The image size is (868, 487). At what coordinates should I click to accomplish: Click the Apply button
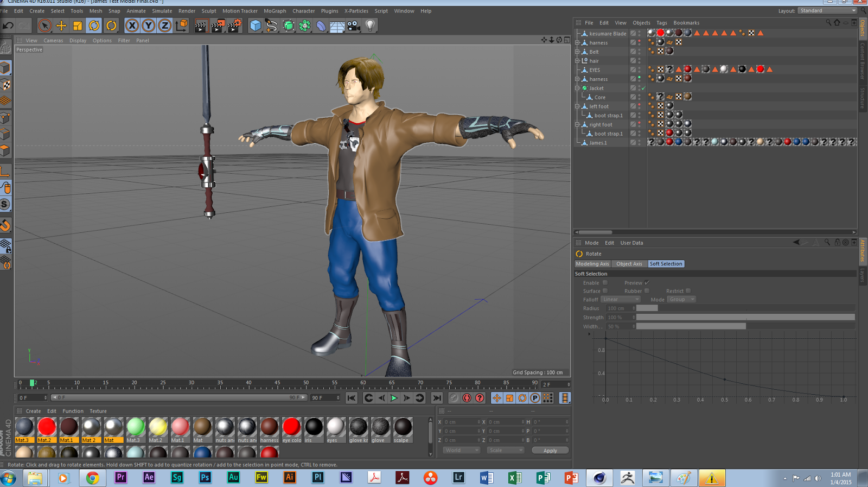tap(550, 451)
